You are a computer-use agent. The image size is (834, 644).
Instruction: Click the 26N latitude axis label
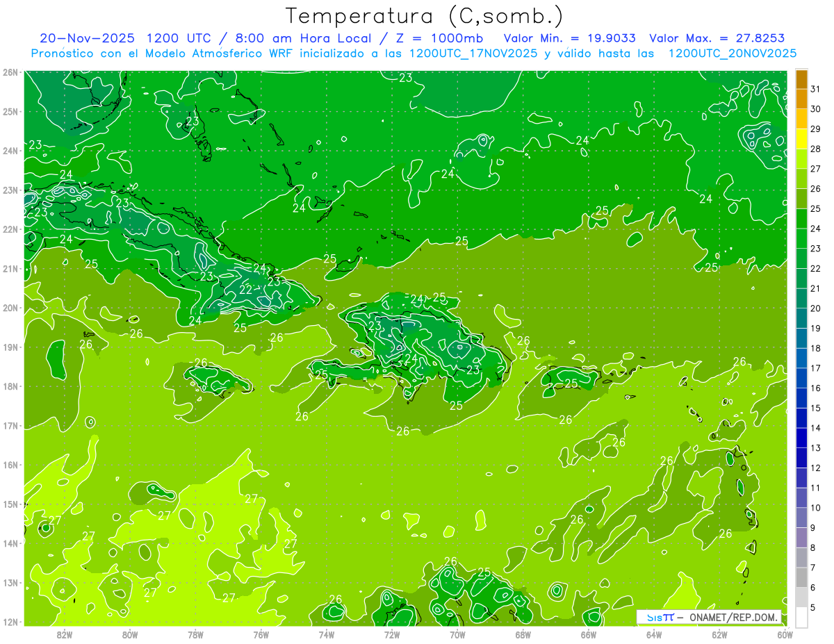point(10,72)
